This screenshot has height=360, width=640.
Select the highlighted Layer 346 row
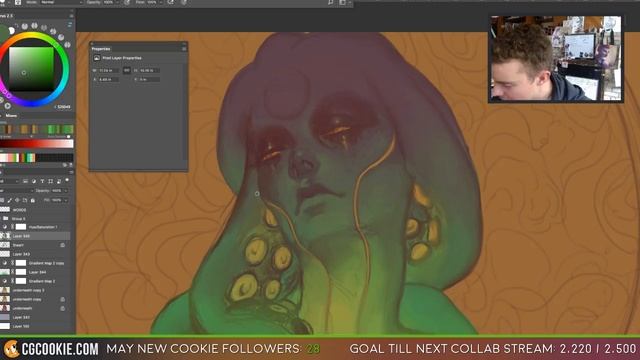(x=36, y=236)
